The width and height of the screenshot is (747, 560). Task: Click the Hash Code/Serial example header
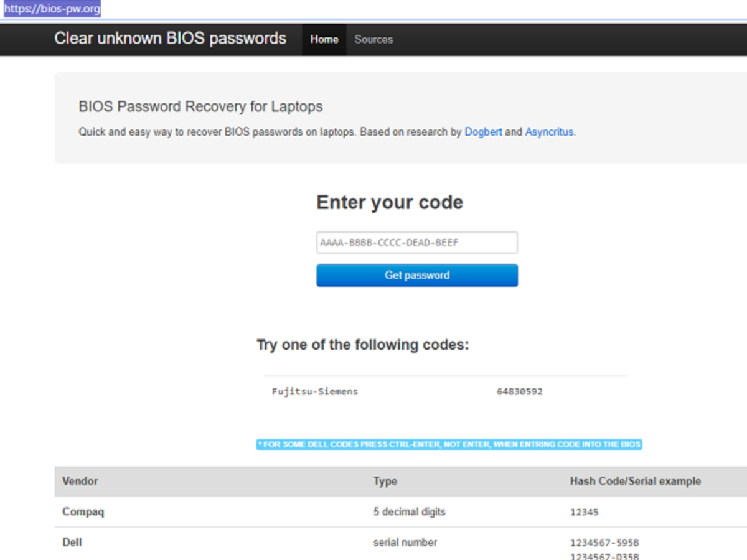coord(635,481)
